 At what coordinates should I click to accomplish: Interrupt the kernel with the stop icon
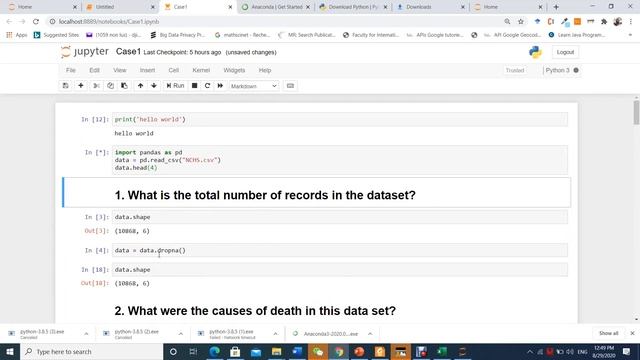pyautogui.click(x=195, y=86)
